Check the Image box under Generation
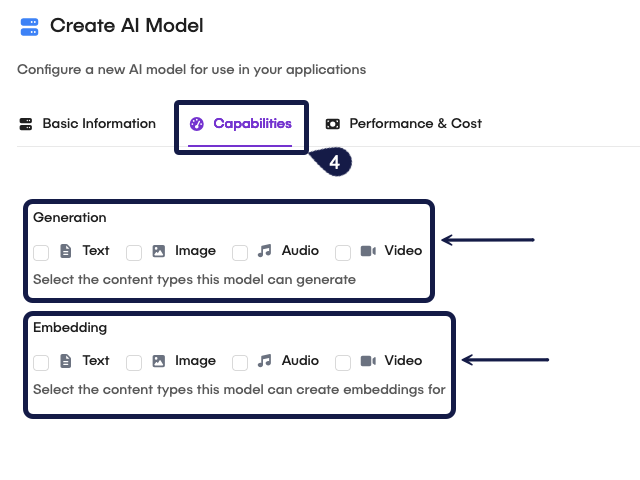The height and width of the screenshot is (480, 640). click(134, 252)
